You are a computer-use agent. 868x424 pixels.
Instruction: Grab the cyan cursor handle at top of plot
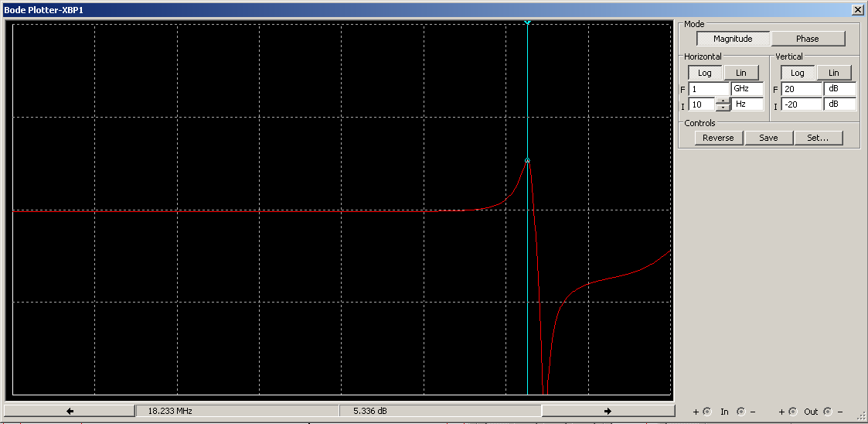click(x=528, y=22)
